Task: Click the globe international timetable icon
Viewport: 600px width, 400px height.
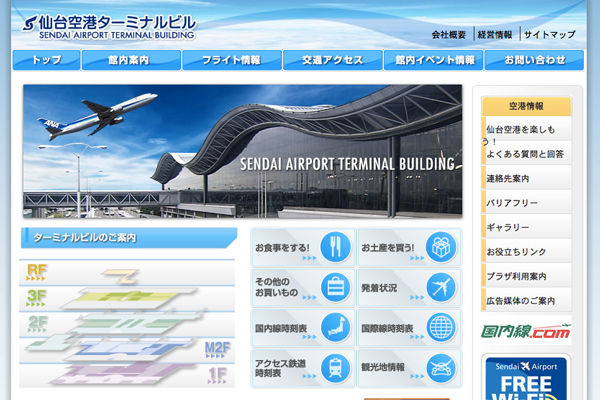Action: pyautogui.click(x=441, y=328)
